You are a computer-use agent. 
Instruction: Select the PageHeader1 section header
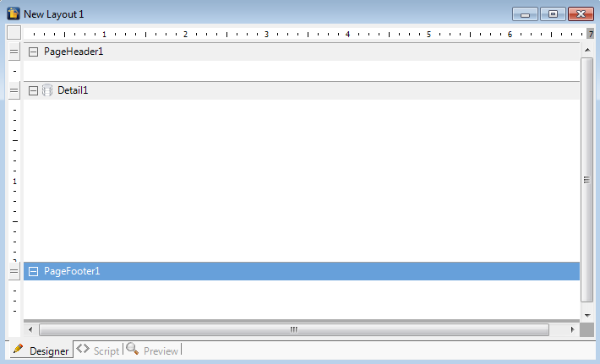coord(302,52)
